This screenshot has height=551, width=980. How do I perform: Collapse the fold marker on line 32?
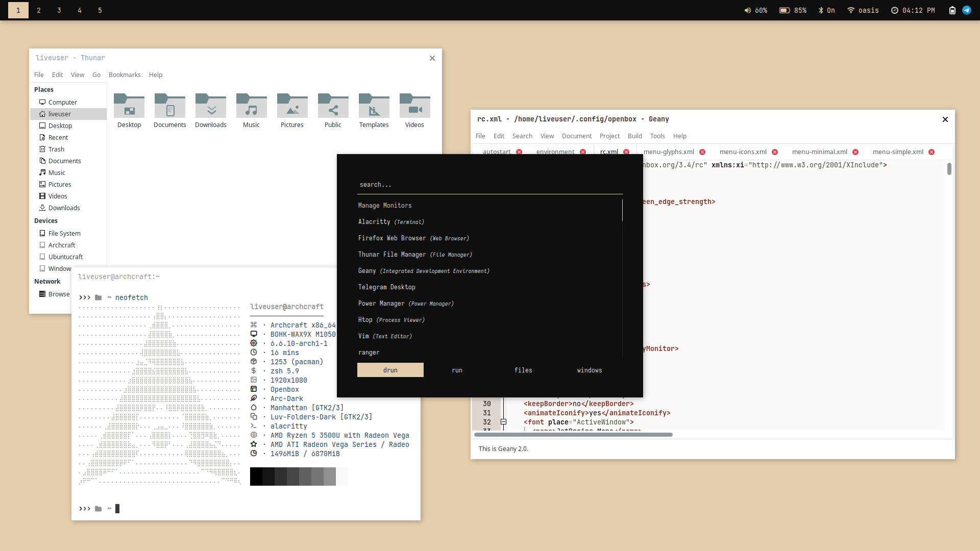coord(503,422)
